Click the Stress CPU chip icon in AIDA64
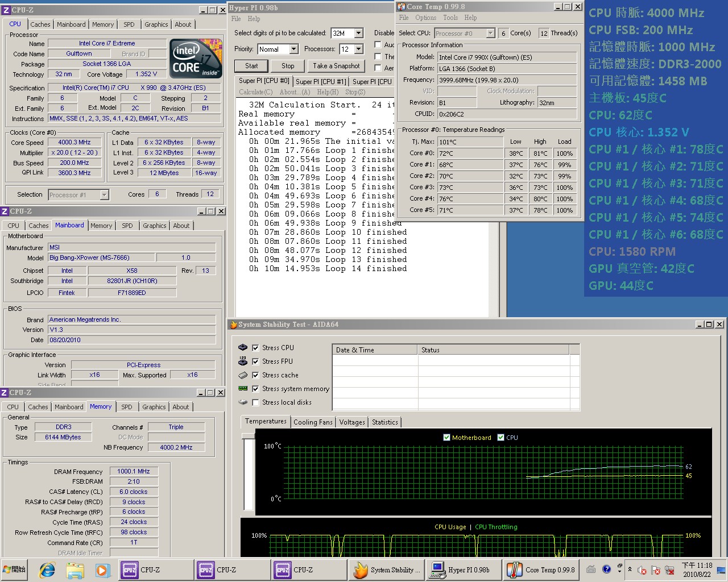Viewport: 728px width, 582px height. click(x=243, y=347)
